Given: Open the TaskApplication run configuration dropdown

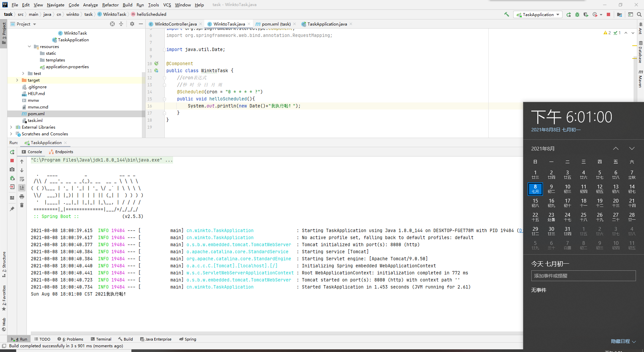Looking at the screenshot, I should pos(538,14).
